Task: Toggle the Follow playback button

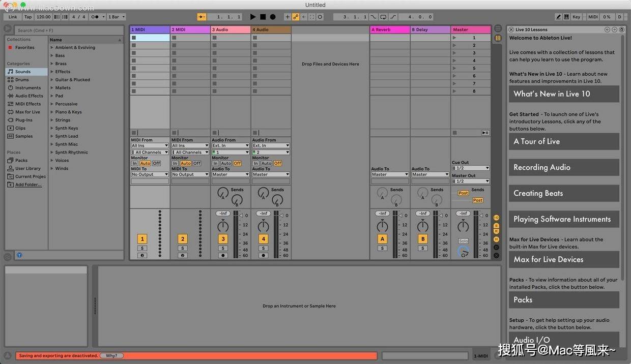Action: (202, 17)
